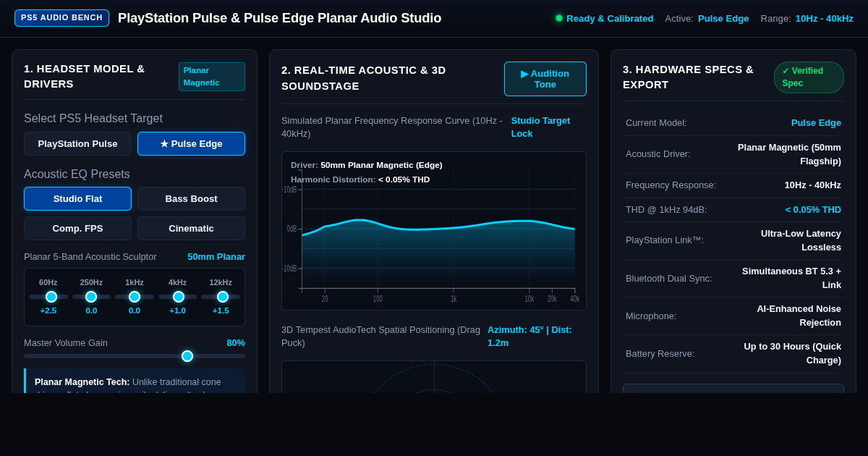
Task: Click the < 0.05% THD spec value
Action: pyautogui.click(x=813, y=210)
